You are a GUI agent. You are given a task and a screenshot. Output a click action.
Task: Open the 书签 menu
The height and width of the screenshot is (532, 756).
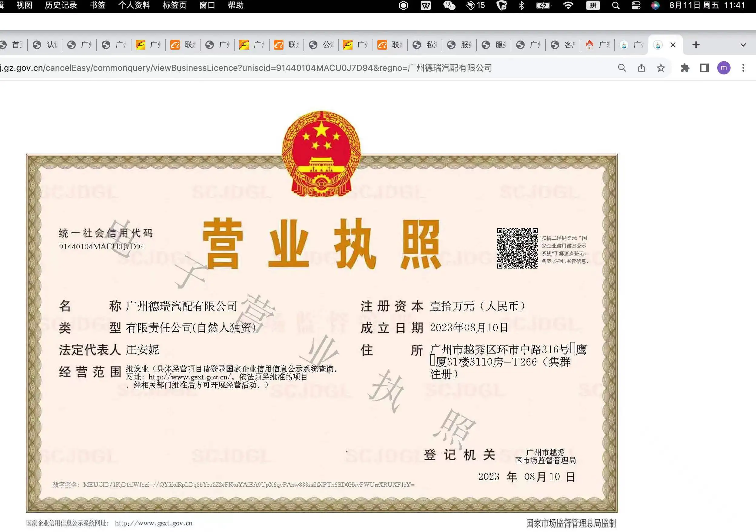(x=98, y=5)
